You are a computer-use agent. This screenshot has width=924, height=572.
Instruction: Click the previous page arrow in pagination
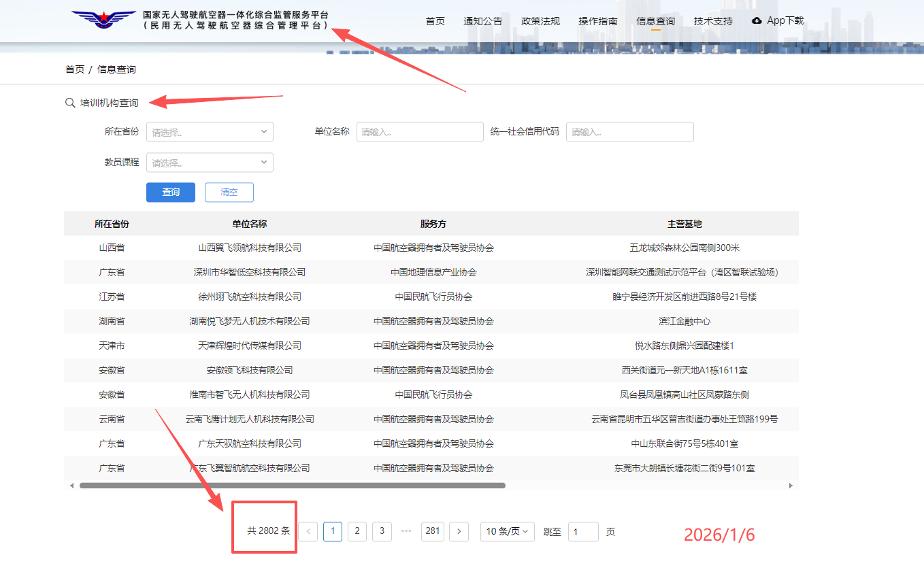point(308,531)
